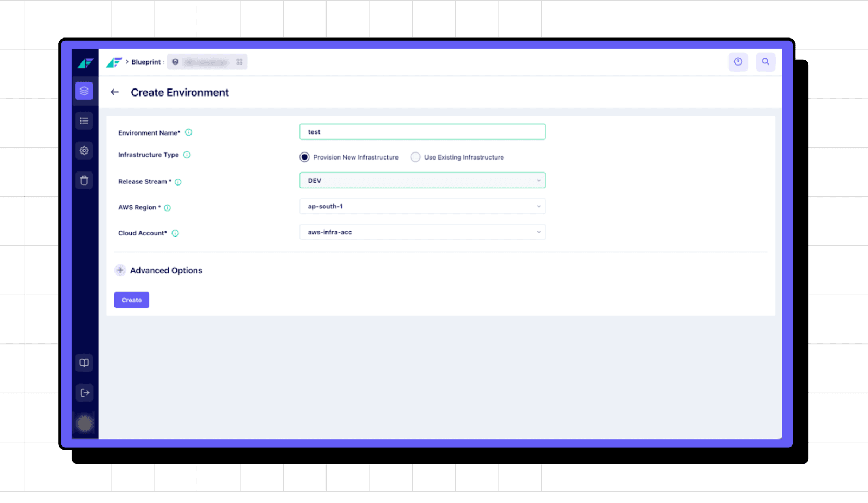Open the Release Stream dropdown

coord(422,181)
